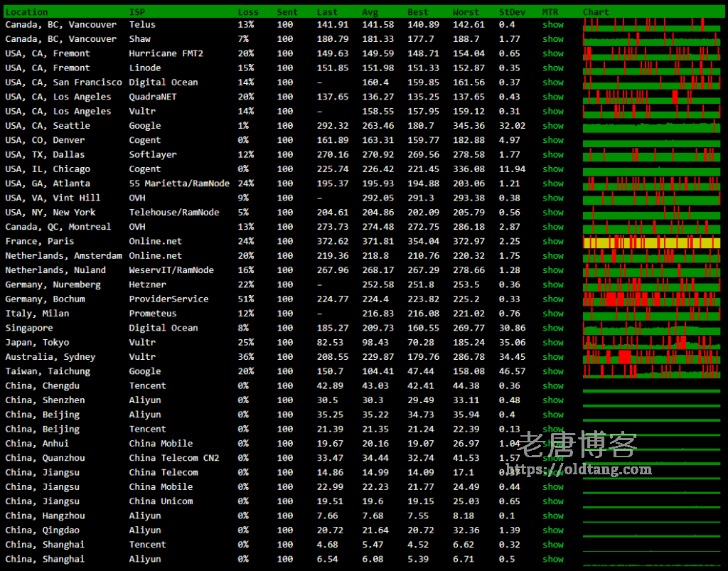Click show link for Online.net Paris row

[552, 242]
